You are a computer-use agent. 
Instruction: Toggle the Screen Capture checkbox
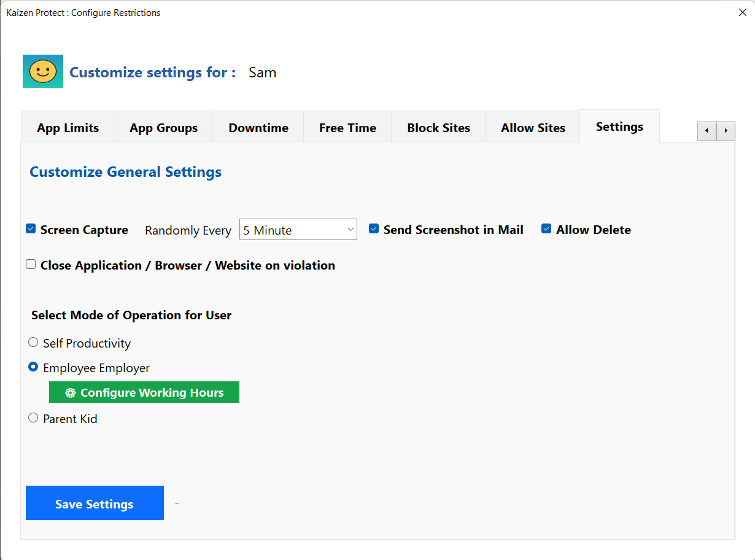(31, 229)
